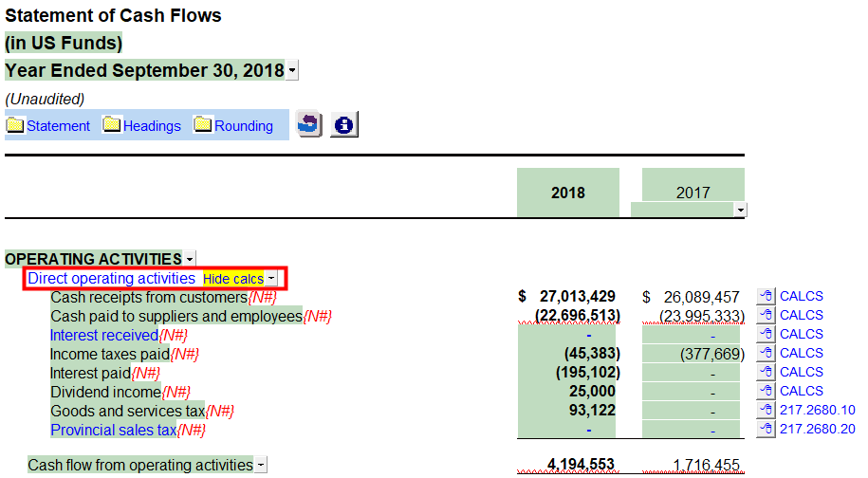Open the 217.2680.20 account reference link
The image size is (868, 478).
click(x=817, y=430)
